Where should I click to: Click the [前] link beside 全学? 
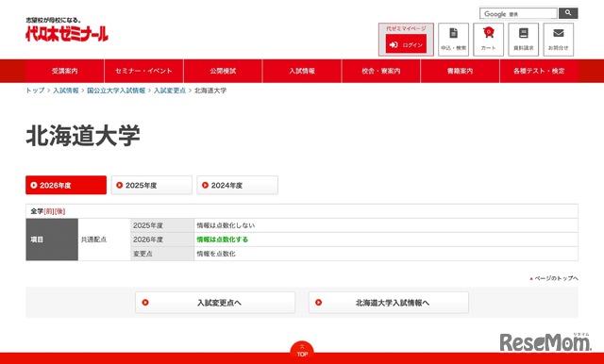coord(49,211)
